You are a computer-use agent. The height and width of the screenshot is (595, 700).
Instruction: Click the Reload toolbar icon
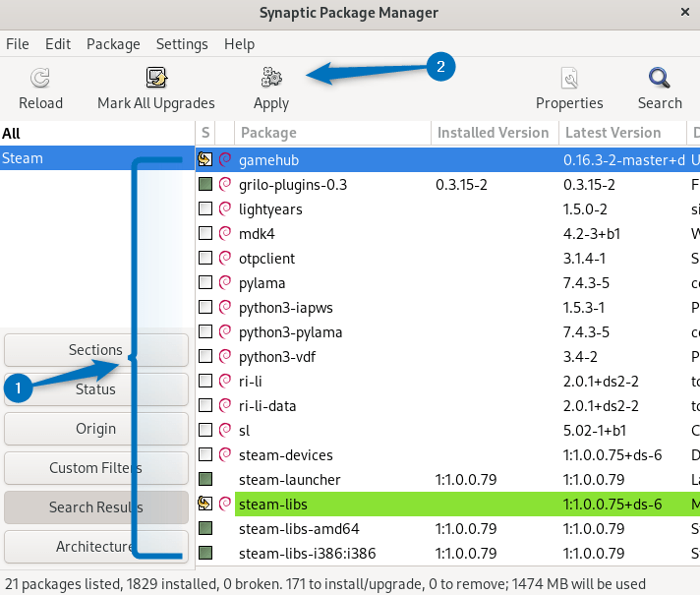click(40, 79)
